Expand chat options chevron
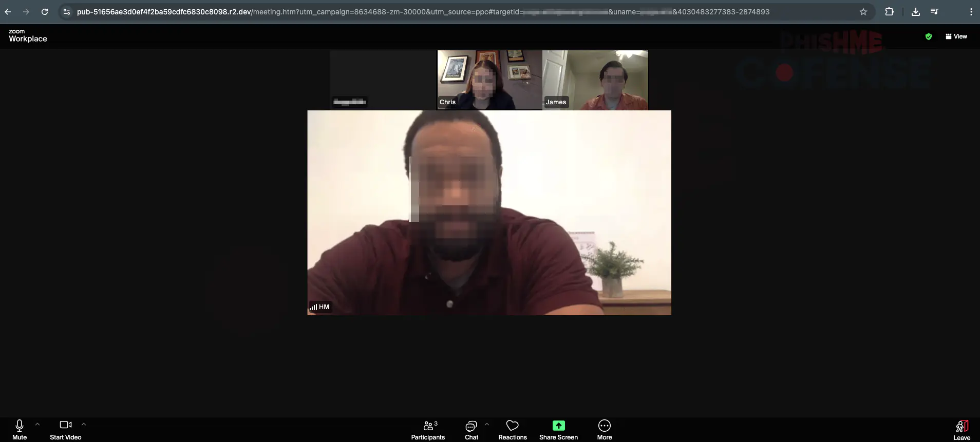This screenshot has height=442, width=980. 487,425
